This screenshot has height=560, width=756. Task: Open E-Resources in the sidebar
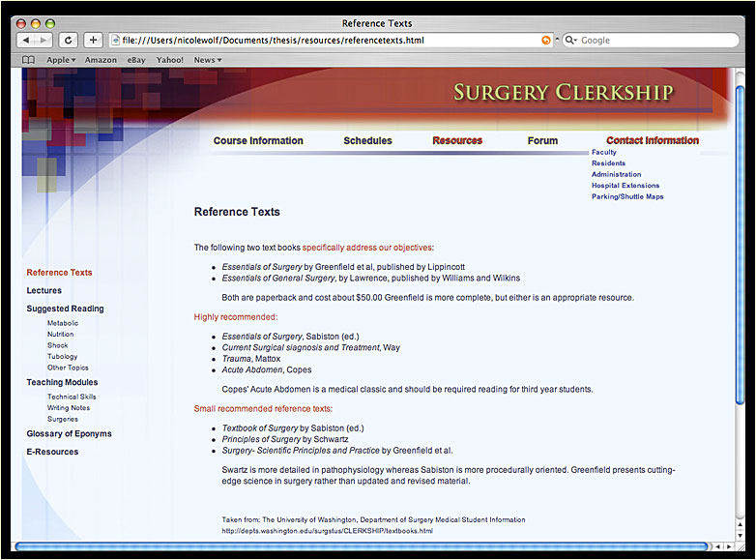pos(52,452)
